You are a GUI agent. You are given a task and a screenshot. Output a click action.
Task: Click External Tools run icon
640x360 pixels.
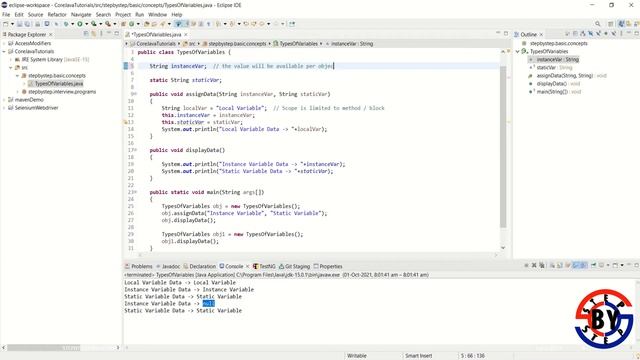tap(107, 24)
